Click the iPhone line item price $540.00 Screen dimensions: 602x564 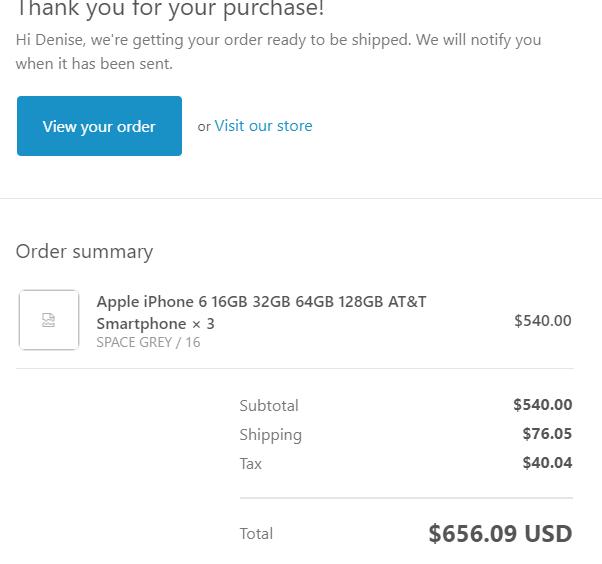[x=542, y=321]
